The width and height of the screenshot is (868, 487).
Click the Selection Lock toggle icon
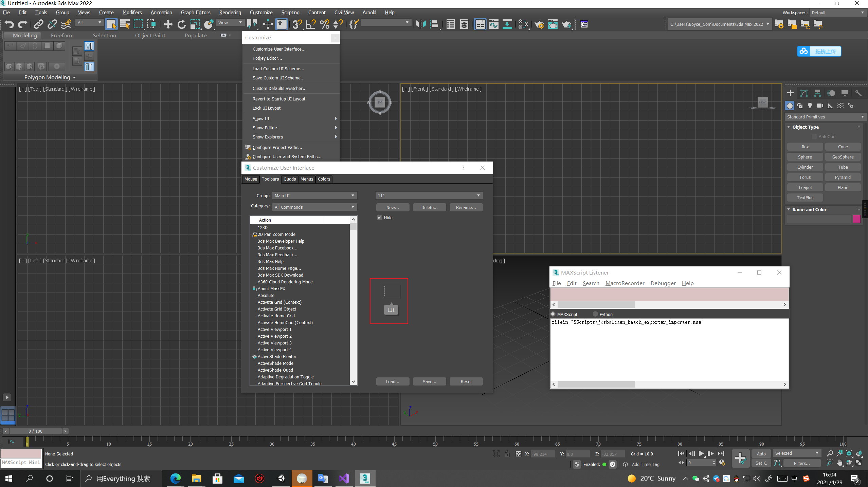[x=507, y=454]
